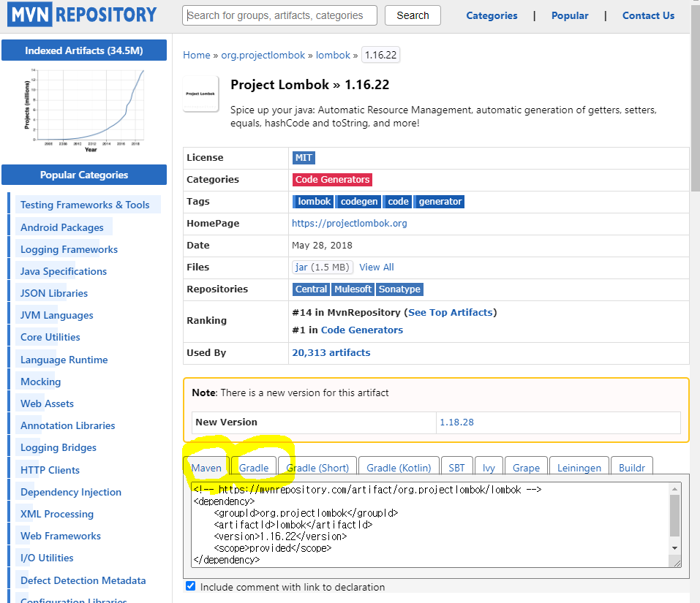Image resolution: width=700 pixels, height=603 pixels.
Task: Switch to the SBT tab
Action: pos(456,467)
